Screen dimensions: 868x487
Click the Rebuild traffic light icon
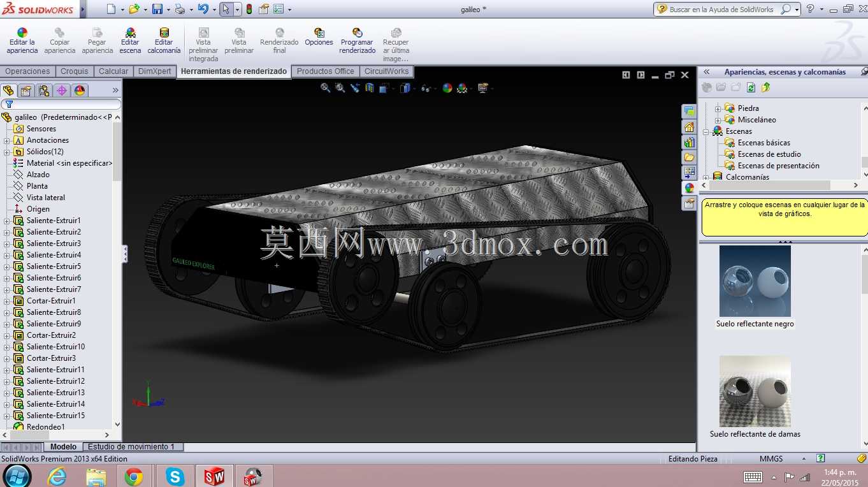pyautogui.click(x=249, y=9)
